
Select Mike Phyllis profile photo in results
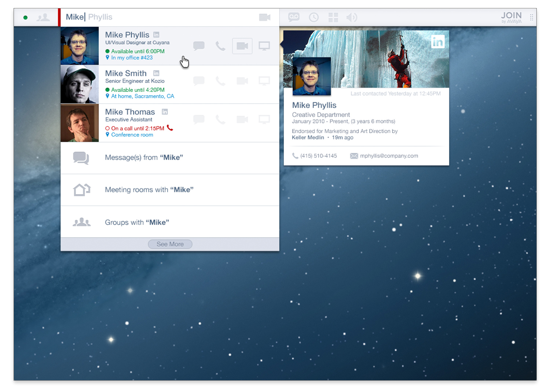pos(80,46)
